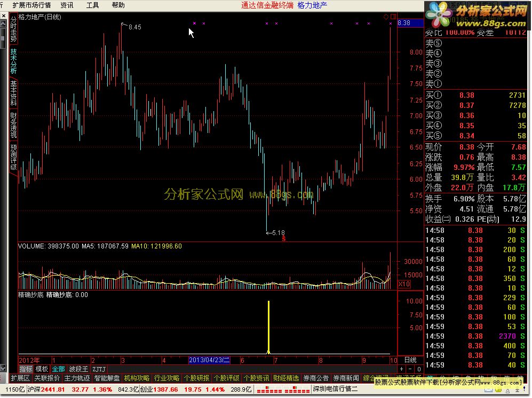532x398 pixels.
Task: Click the 精确抄底 indicator label
Action: [x=30, y=295]
